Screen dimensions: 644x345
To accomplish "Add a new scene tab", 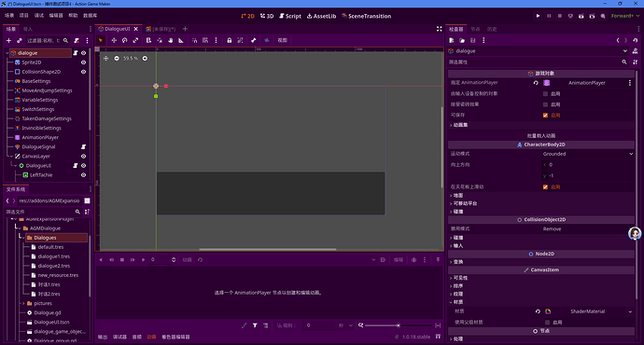I will tap(185, 29).
